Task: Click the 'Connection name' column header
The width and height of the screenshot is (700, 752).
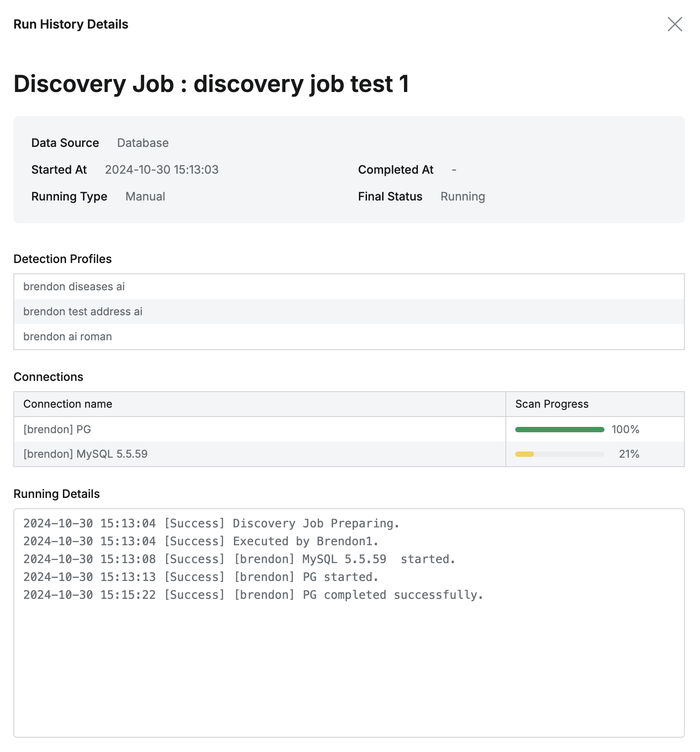Action: 68,404
